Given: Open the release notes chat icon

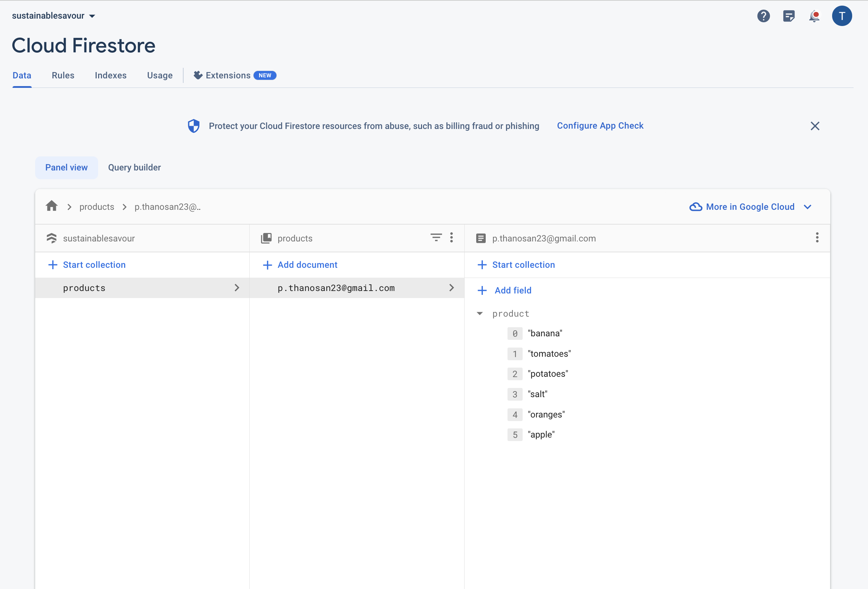Looking at the screenshot, I should click(789, 16).
